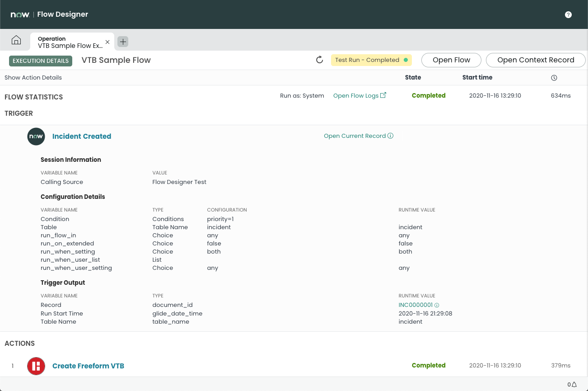Screen dimensions: 588x391
Task: Click the Calling Source variable name
Action: (x=62, y=182)
